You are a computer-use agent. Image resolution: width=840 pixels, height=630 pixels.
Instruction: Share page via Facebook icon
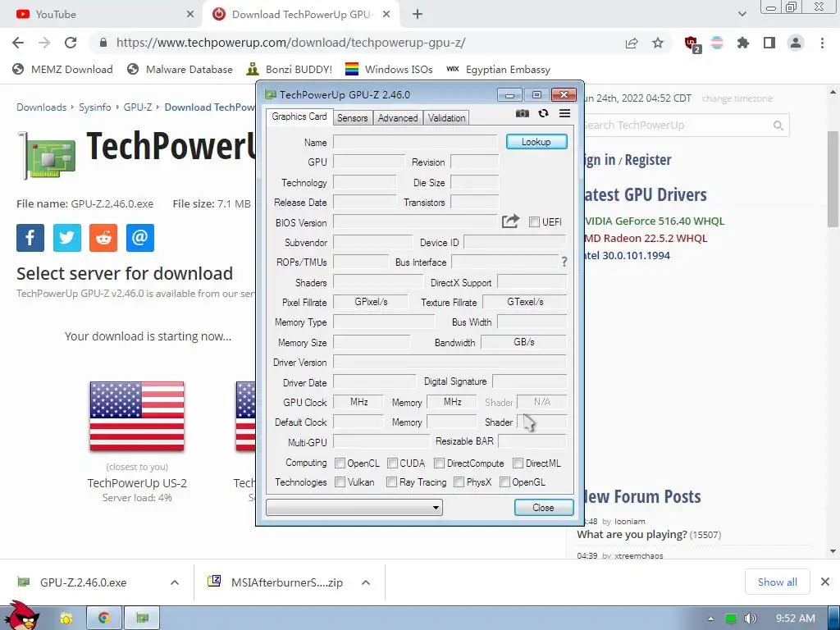(30, 237)
